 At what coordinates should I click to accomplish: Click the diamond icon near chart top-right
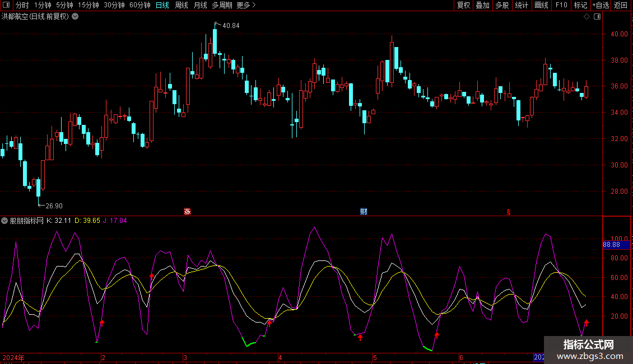coord(587,17)
